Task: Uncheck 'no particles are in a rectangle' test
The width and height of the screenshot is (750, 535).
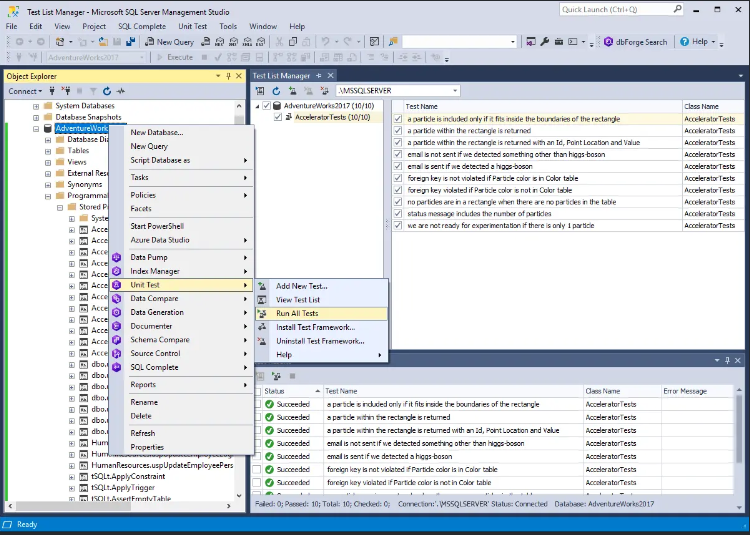Action: coord(398,202)
